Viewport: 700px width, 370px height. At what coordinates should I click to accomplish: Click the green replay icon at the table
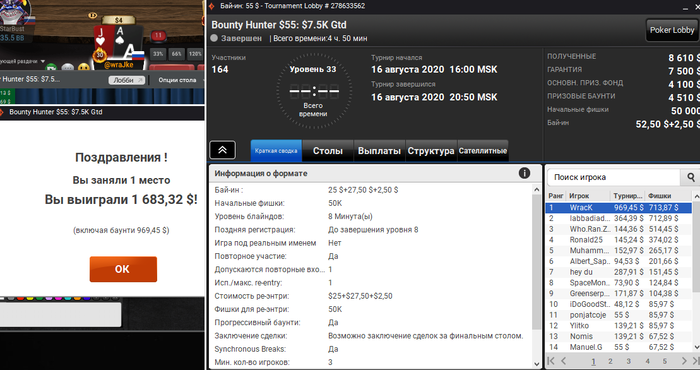click(51, 67)
